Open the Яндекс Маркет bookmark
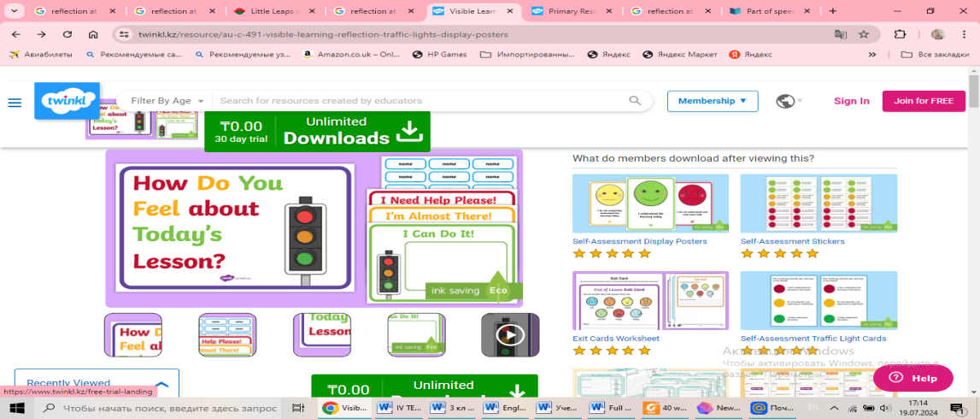The height and width of the screenshot is (419, 980). click(x=680, y=55)
